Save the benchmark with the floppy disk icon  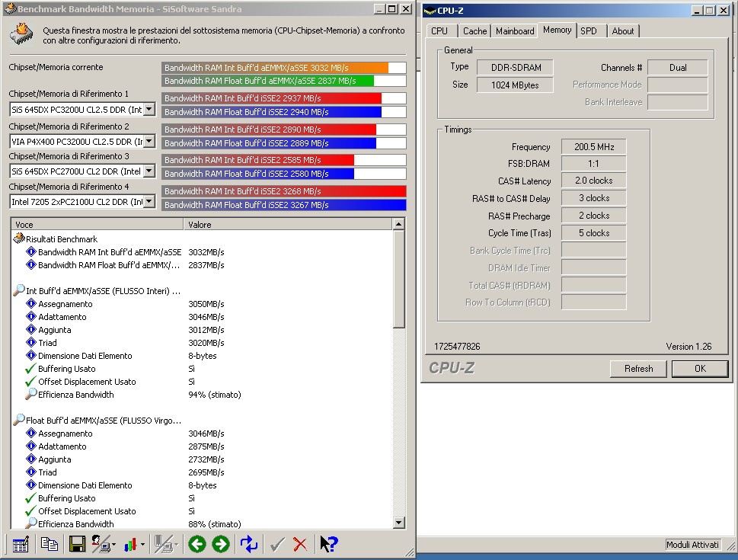77,545
